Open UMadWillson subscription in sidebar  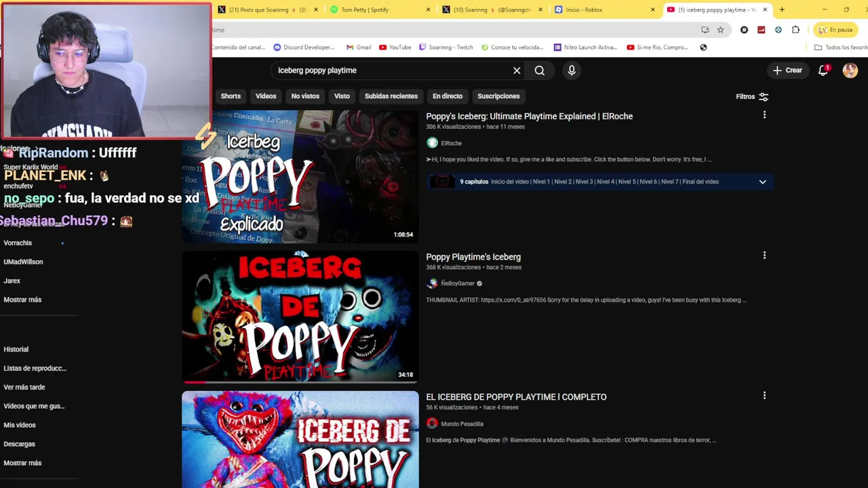[x=23, y=262]
